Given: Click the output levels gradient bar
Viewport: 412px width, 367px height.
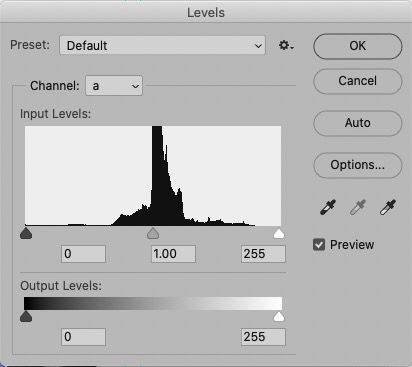Looking at the screenshot, I should [153, 303].
